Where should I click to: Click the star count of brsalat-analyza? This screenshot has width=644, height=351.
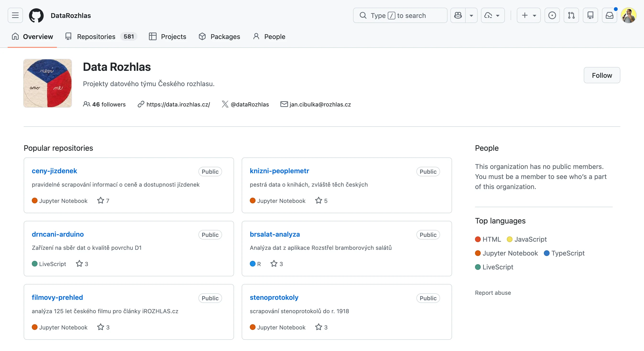pyautogui.click(x=277, y=264)
